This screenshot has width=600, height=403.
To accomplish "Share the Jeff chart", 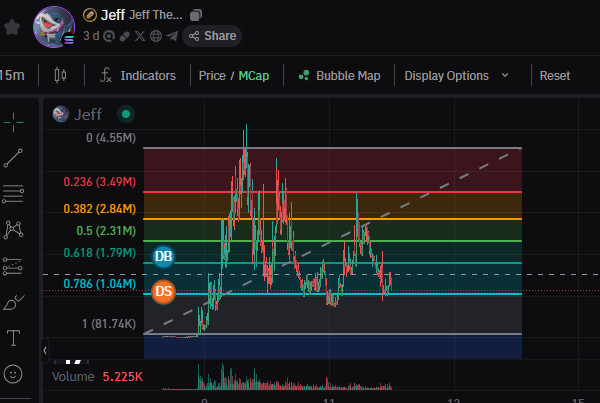I will tap(212, 36).
